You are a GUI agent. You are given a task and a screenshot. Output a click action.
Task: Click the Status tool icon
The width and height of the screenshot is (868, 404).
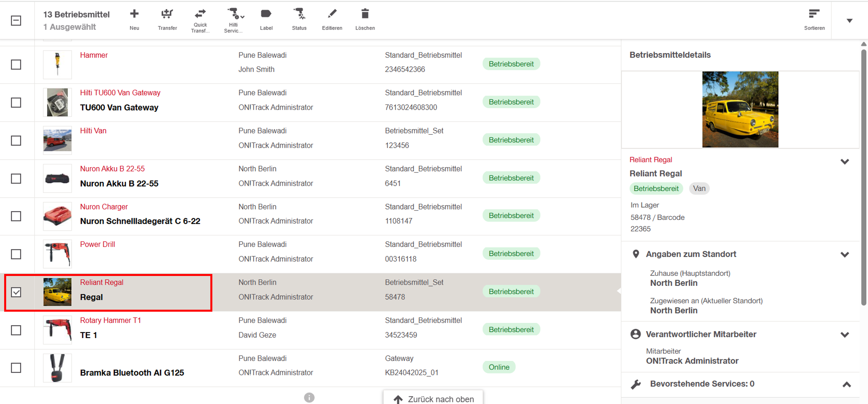coord(299,14)
